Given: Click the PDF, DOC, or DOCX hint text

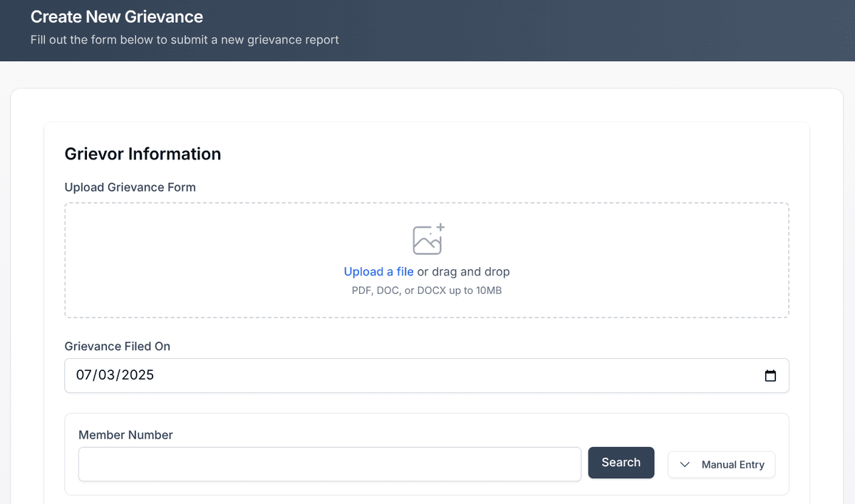Looking at the screenshot, I should tap(427, 290).
